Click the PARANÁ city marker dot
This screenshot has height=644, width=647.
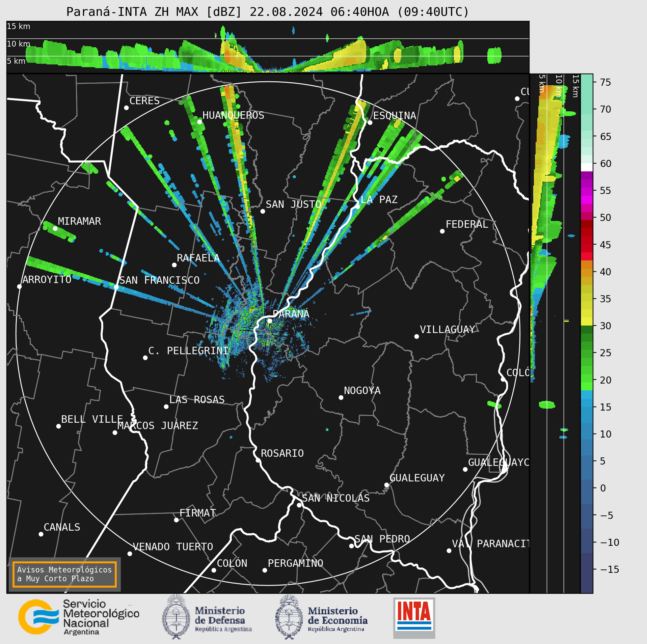[270, 321]
